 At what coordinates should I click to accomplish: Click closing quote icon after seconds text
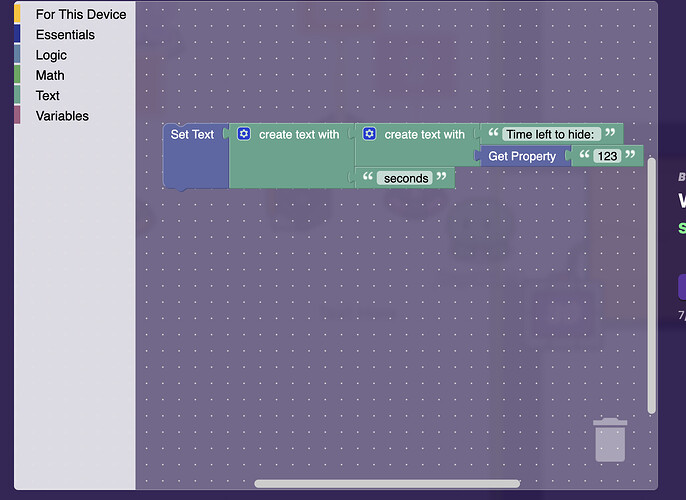coord(441,178)
